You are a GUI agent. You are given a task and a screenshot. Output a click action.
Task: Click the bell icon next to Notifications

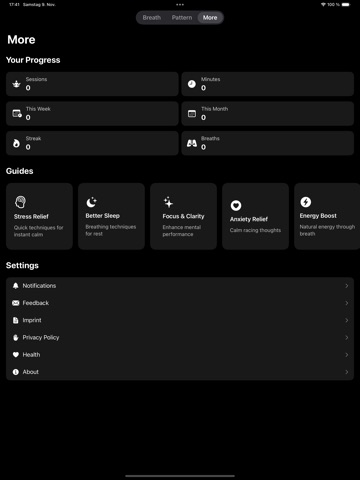[16, 286]
